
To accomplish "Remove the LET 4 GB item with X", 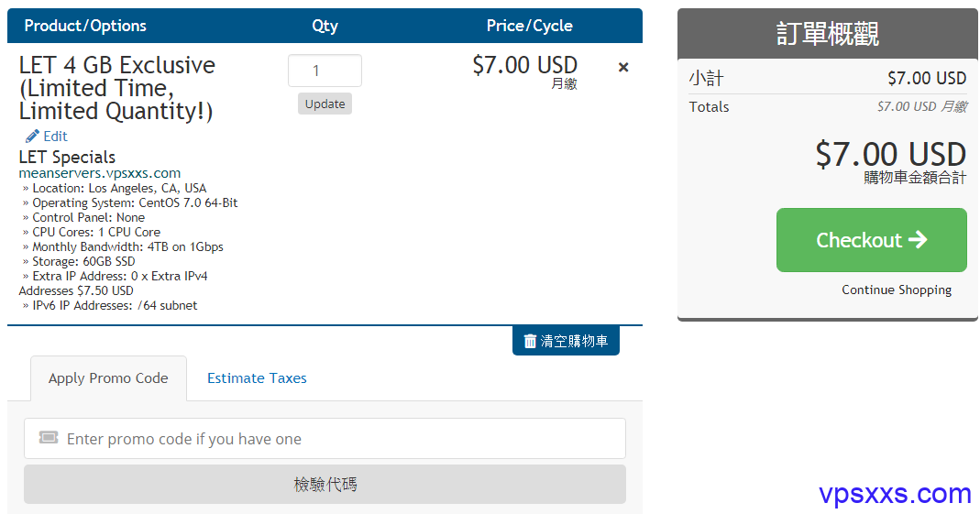I will [623, 68].
